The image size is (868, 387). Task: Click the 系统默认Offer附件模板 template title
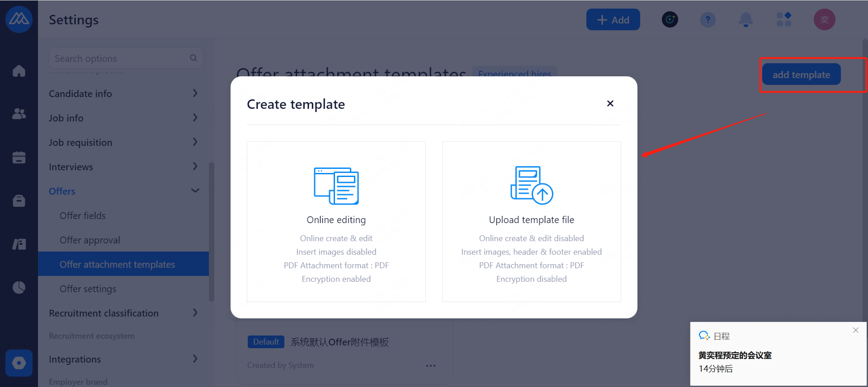click(340, 342)
